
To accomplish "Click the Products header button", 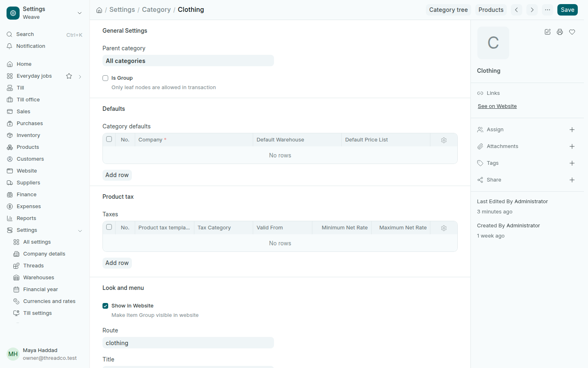I will pyautogui.click(x=491, y=10).
